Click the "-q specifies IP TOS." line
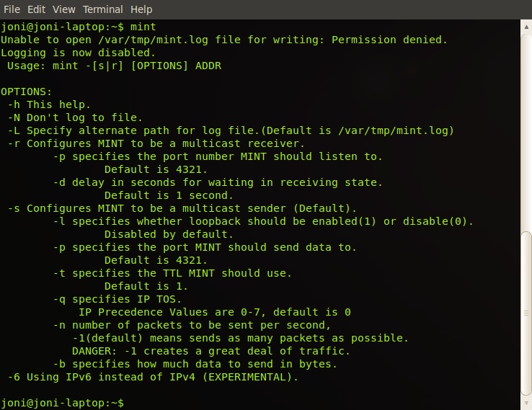The image size is (532, 410). click(118, 299)
